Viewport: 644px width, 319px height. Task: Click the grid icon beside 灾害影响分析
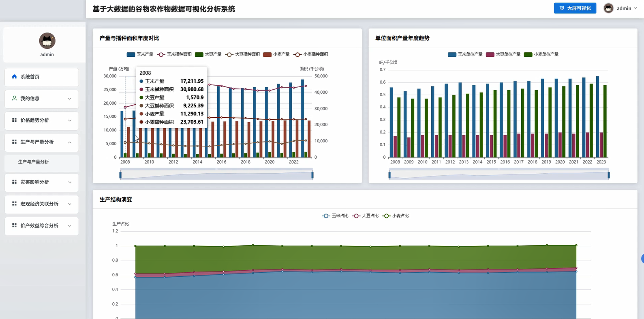coord(15,182)
